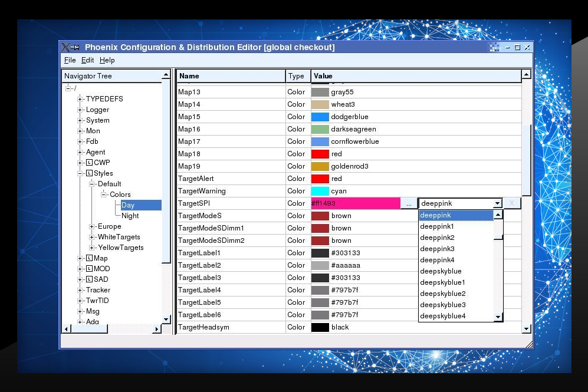Screen dimensions: 588x392
Task: Expand the TYPEDEFS tree node
Action: 80,99
